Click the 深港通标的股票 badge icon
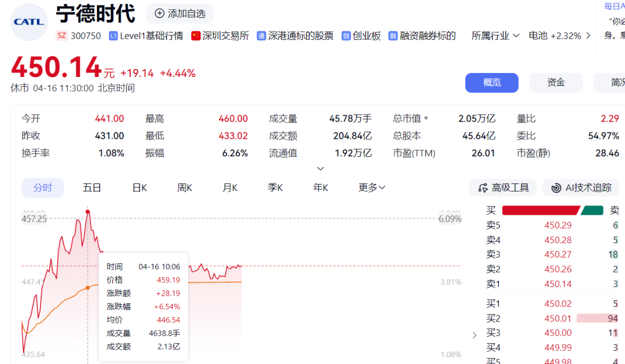This screenshot has height=364, width=625. coord(262,36)
